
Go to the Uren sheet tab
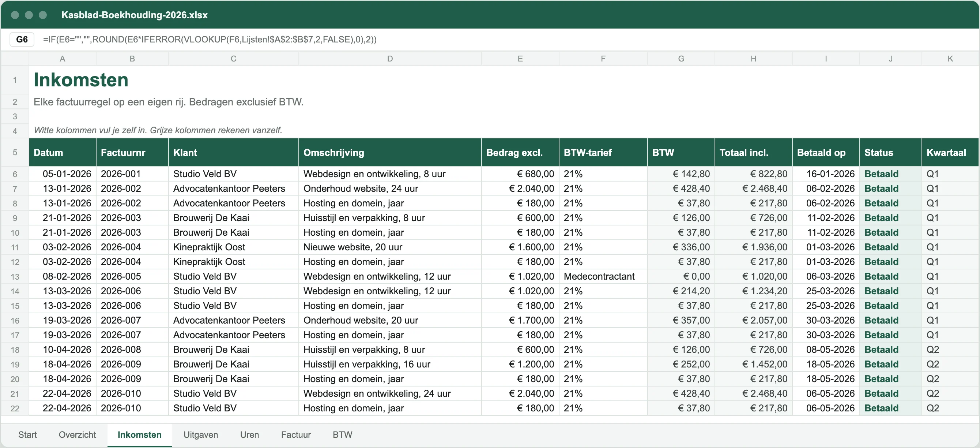coord(249,435)
